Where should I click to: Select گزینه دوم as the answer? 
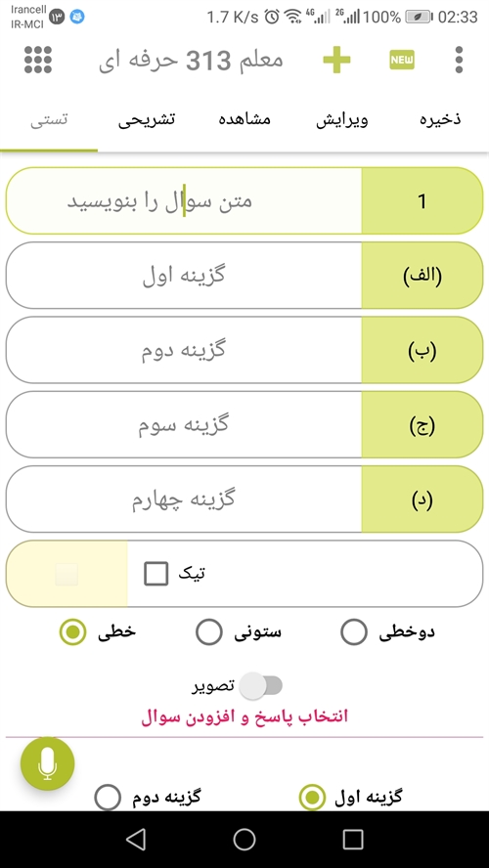pos(108,799)
